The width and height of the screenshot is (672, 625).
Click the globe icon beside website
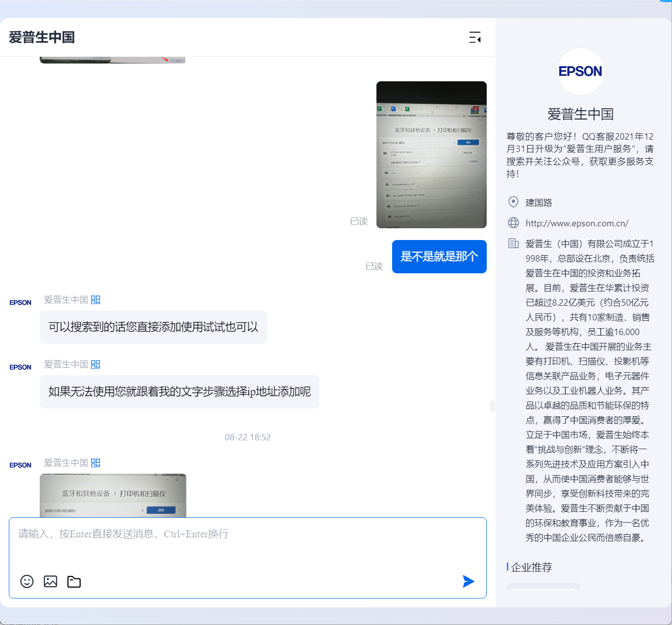coord(513,223)
